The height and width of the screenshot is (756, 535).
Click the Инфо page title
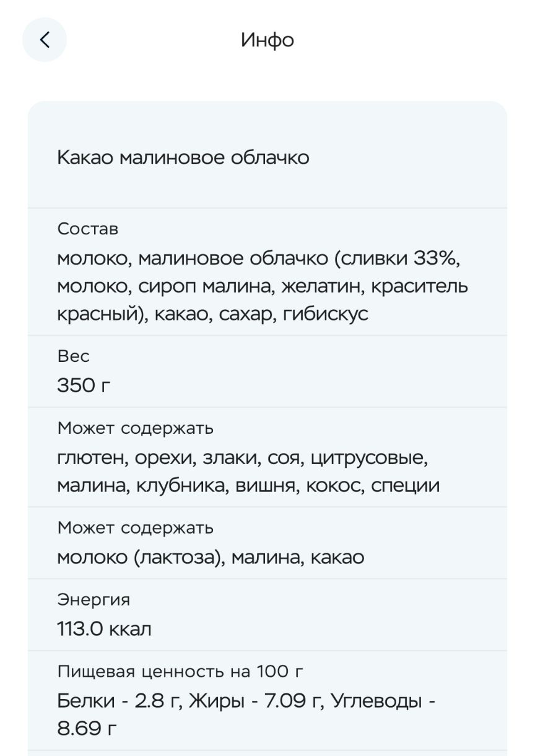point(267,40)
